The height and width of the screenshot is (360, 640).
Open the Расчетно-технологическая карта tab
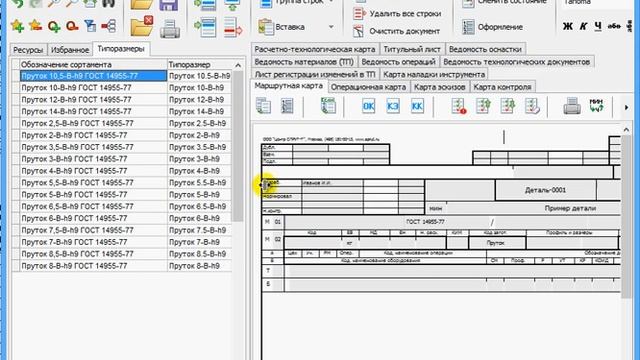315,49
